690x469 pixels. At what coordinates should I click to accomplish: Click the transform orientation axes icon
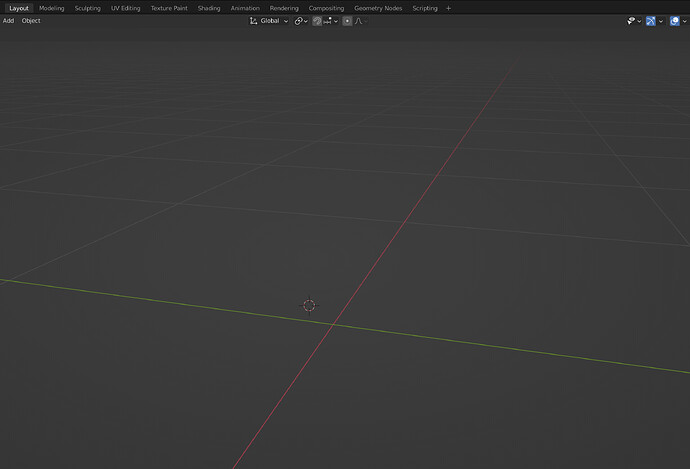253,21
